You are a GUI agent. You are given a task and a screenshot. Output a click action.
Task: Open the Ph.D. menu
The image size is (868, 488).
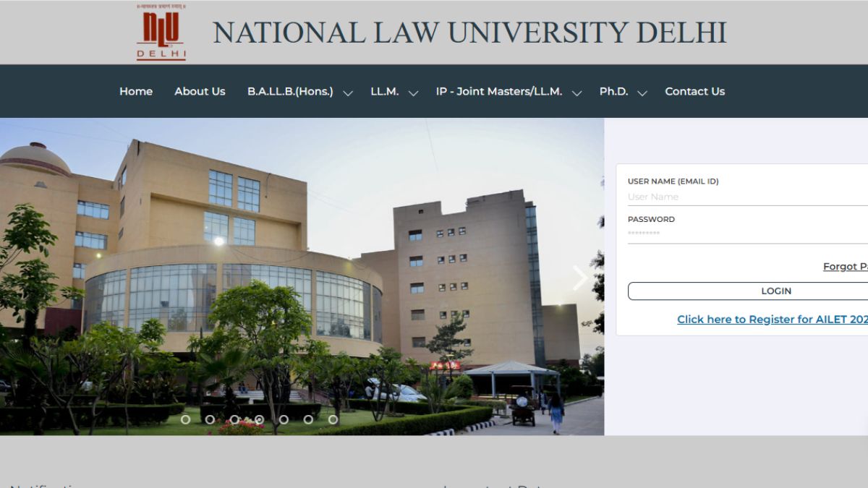(x=613, y=91)
